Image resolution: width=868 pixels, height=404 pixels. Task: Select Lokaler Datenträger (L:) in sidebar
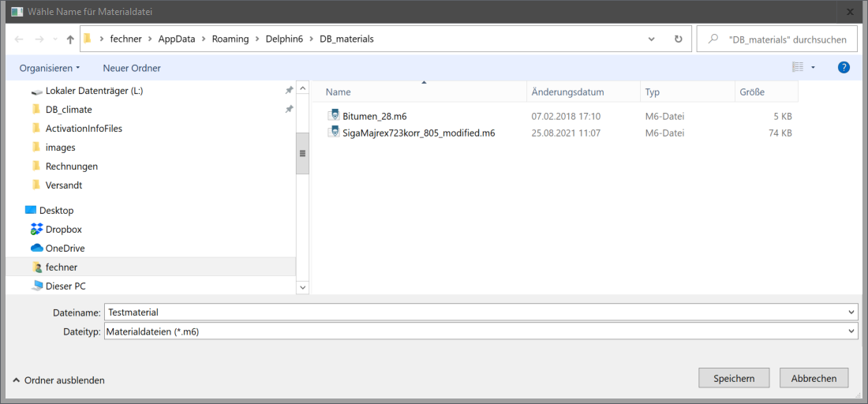tap(94, 91)
